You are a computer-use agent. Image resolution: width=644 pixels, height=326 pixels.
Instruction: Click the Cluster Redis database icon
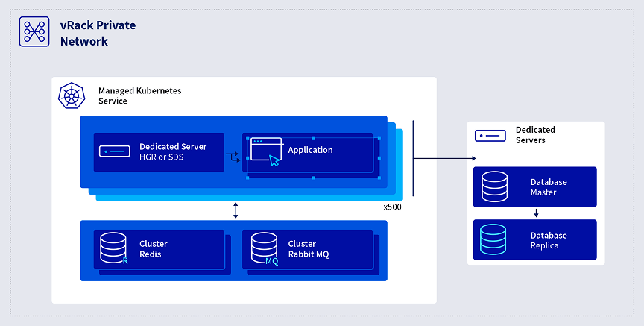[x=114, y=248]
